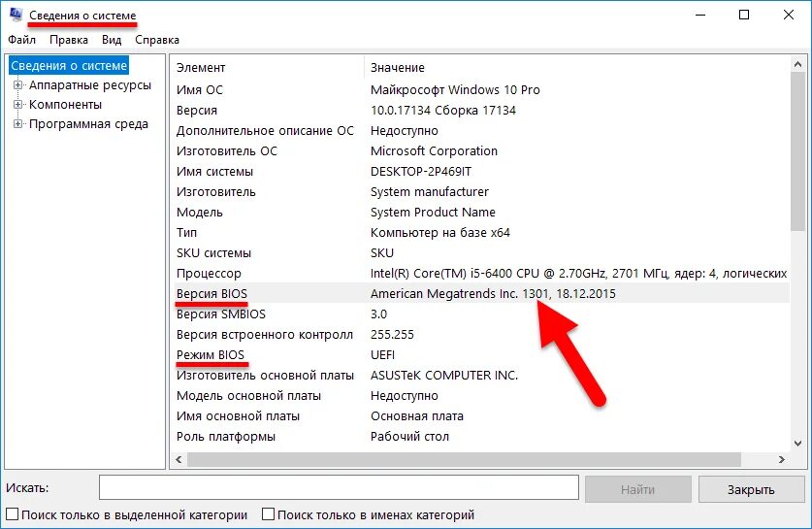Select the Изготовитель row label
Screen dimensions: 812x529
click(x=216, y=192)
